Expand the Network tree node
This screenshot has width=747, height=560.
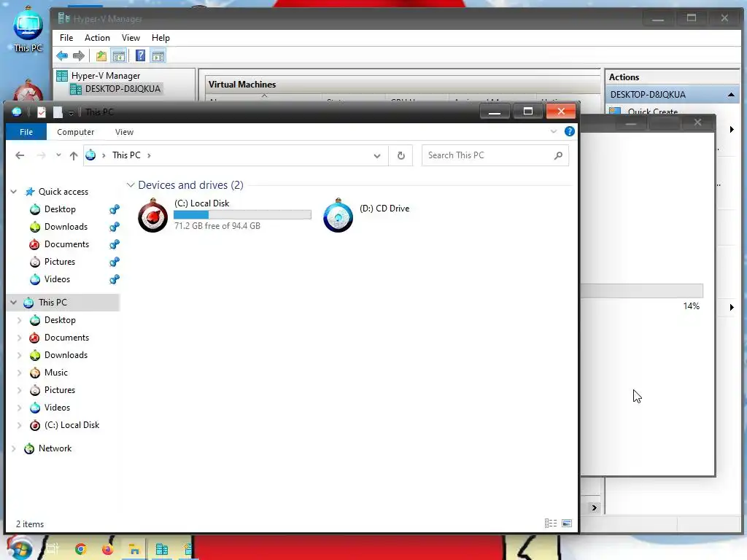[x=14, y=448]
